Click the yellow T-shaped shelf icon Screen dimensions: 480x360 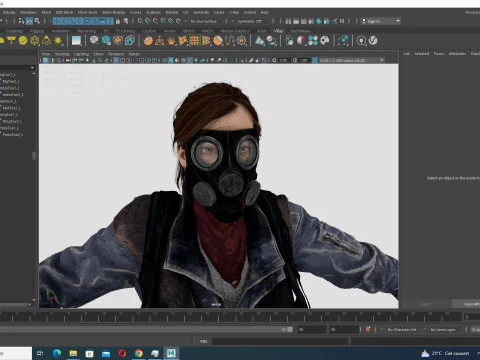[11, 41]
